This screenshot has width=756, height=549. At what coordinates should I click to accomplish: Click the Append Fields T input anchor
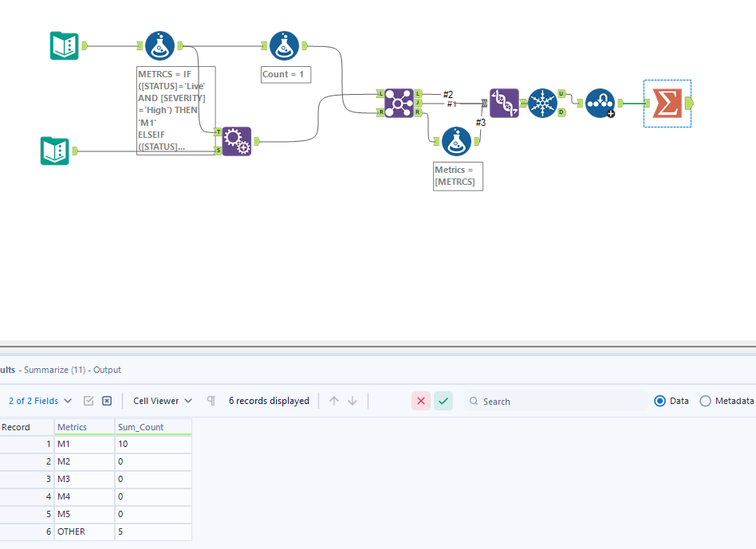point(219,132)
